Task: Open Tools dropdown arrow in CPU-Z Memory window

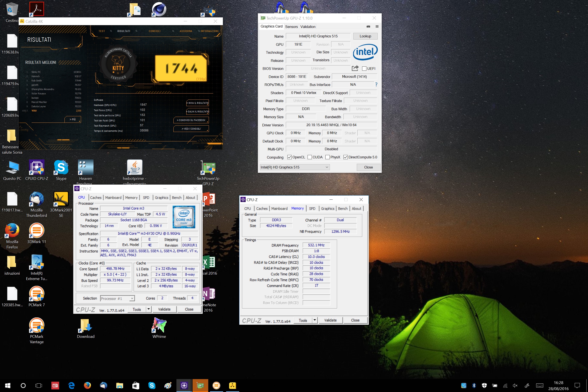Action: [315, 320]
